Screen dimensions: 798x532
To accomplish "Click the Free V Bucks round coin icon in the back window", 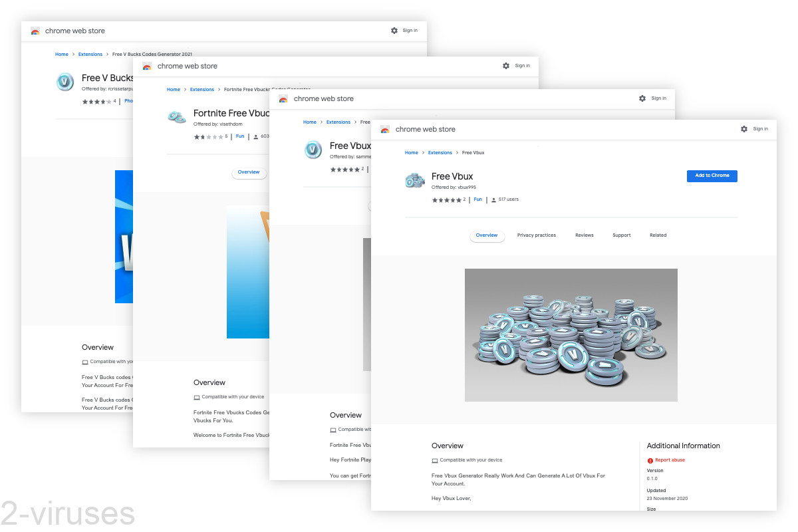I will click(x=65, y=82).
